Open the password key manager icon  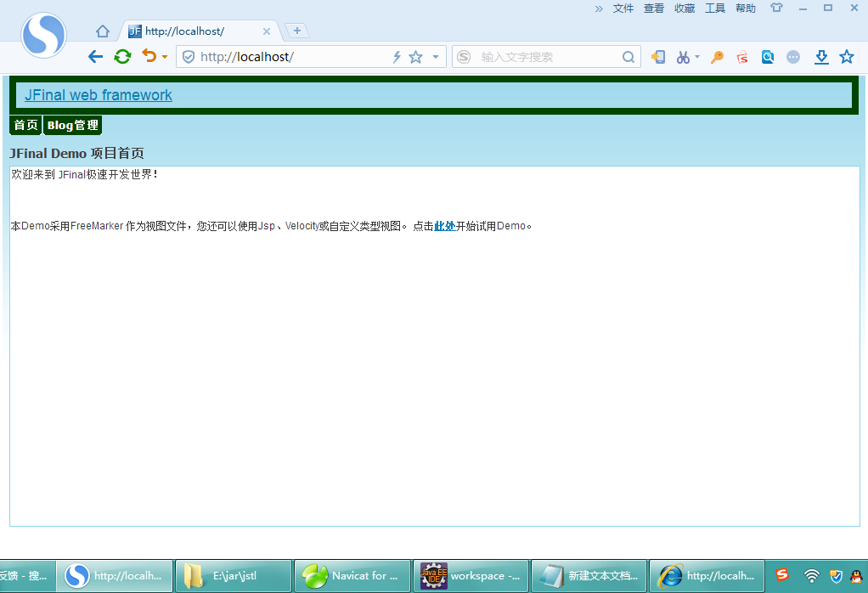coord(718,57)
